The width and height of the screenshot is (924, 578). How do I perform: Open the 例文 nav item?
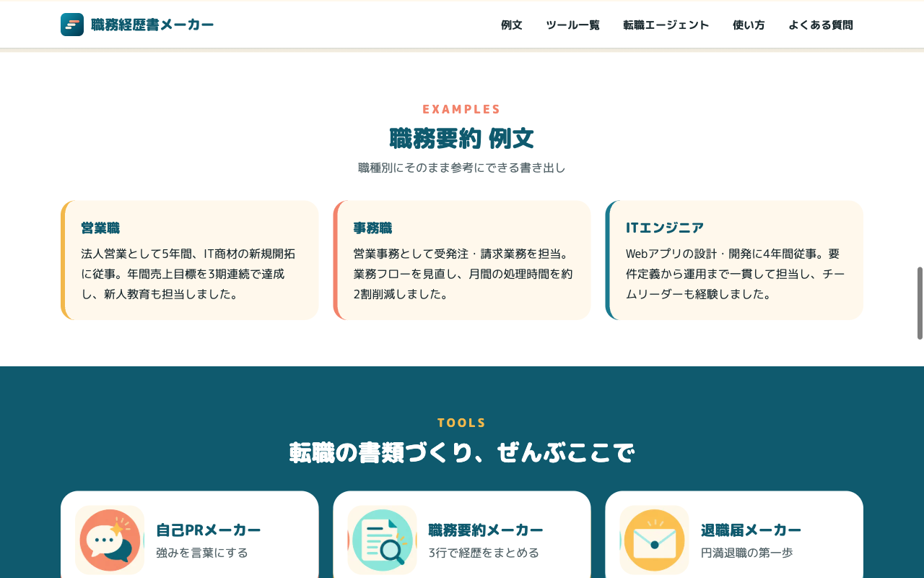[512, 25]
